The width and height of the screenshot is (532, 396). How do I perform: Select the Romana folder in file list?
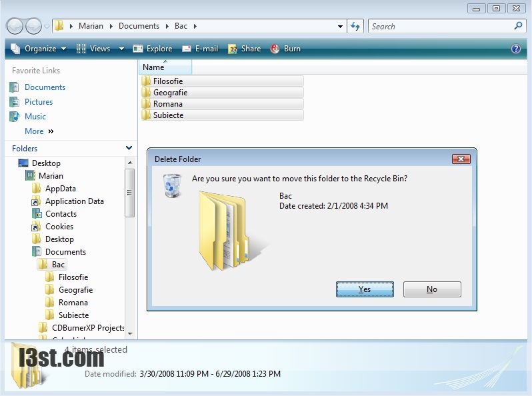222,104
